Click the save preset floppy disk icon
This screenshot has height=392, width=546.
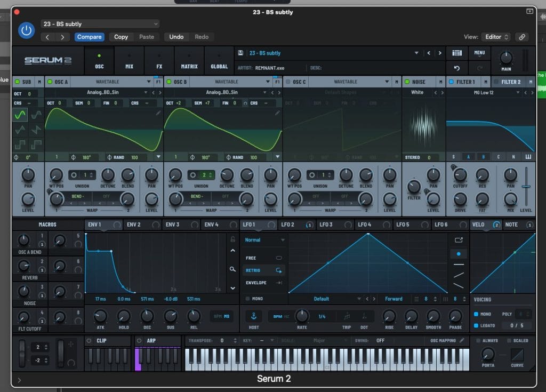240,53
